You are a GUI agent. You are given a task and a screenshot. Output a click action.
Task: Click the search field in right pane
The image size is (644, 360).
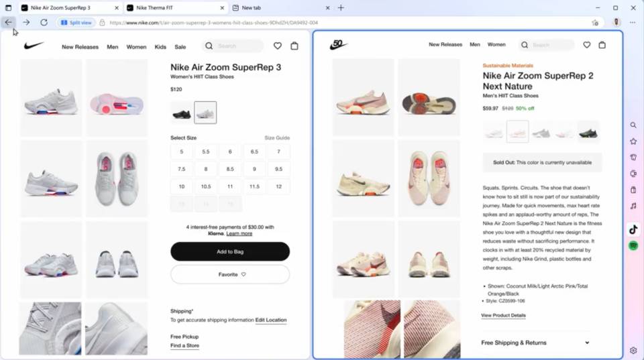coord(547,45)
